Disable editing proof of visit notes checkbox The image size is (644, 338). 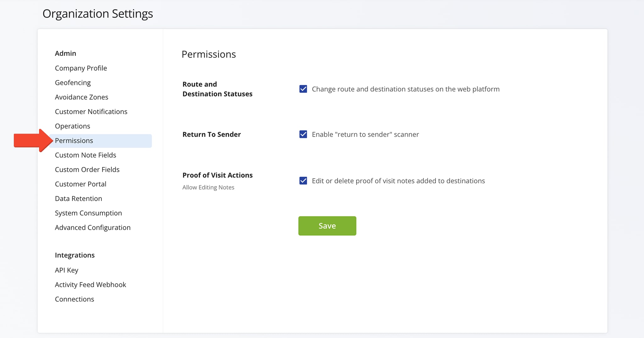click(303, 181)
